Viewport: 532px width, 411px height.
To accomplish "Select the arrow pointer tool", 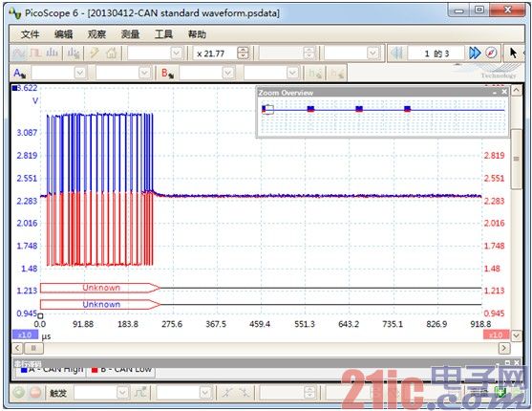I will coord(513,53).
